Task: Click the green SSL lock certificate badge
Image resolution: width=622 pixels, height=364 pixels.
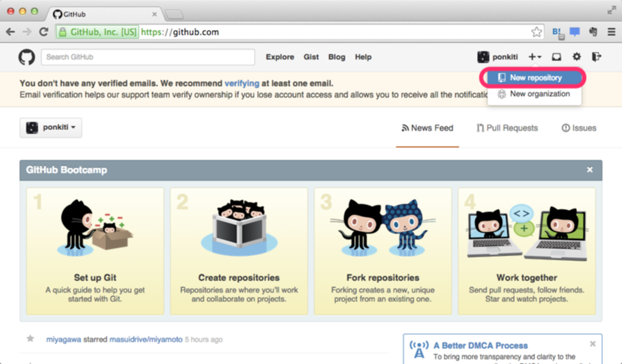Action: pos(97,32)
